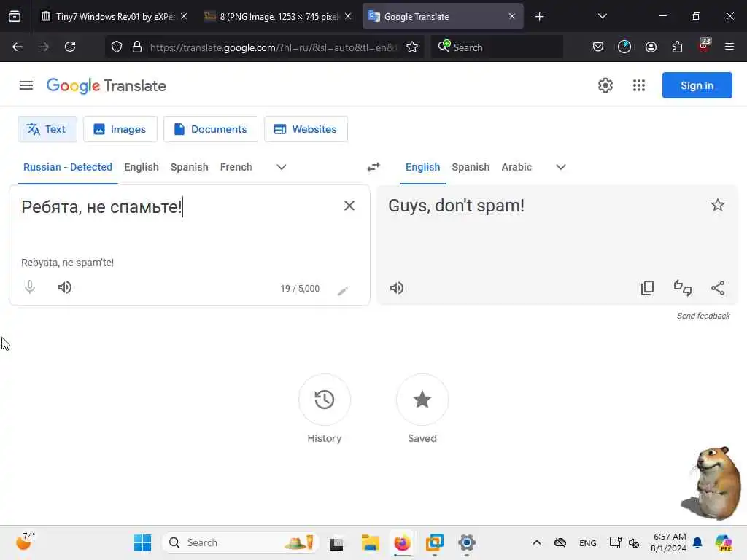Screen dimensions: 747x560
Task: Click Send feedback link
Action: 703,316
